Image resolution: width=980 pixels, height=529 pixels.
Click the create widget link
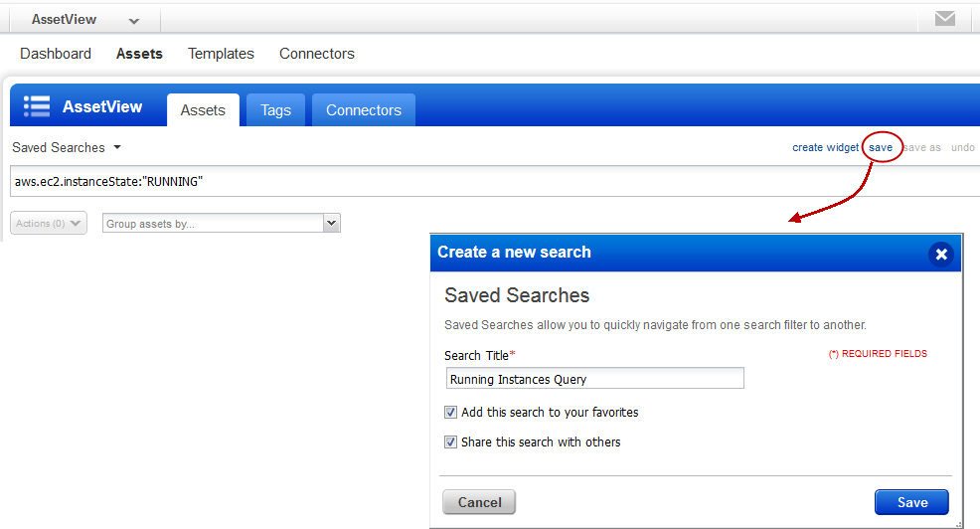tap(825, 147)
